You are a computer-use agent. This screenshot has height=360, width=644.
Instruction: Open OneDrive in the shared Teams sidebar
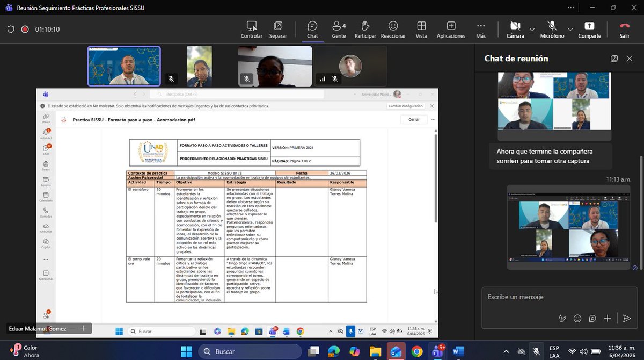pyautogui.click(x=46, y=228)
